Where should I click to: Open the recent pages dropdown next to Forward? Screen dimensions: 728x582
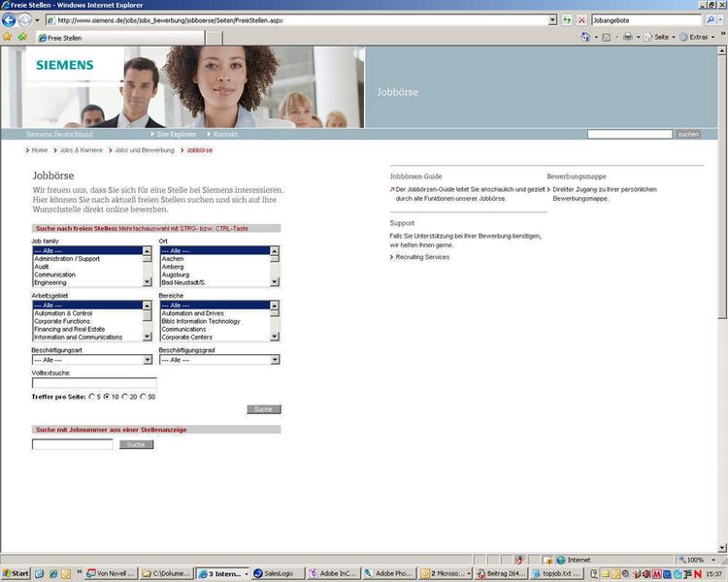point(37,20)
